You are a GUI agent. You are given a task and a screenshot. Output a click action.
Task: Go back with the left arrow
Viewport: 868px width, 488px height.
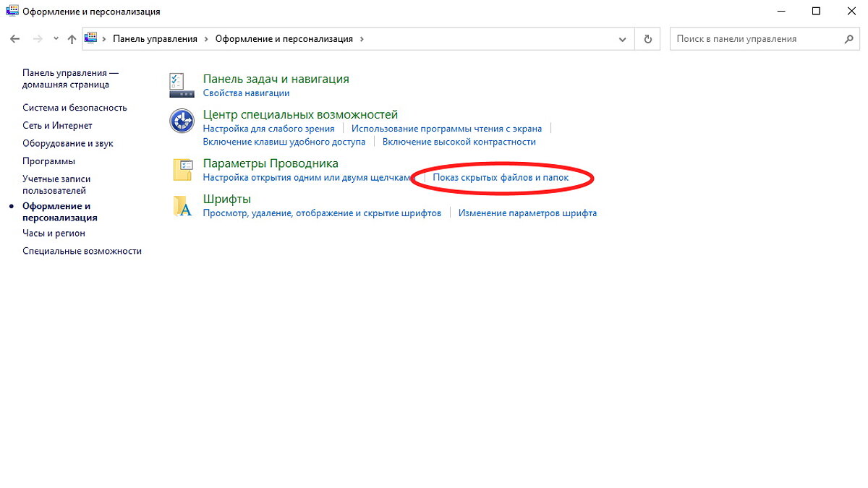tap(15, 39)
